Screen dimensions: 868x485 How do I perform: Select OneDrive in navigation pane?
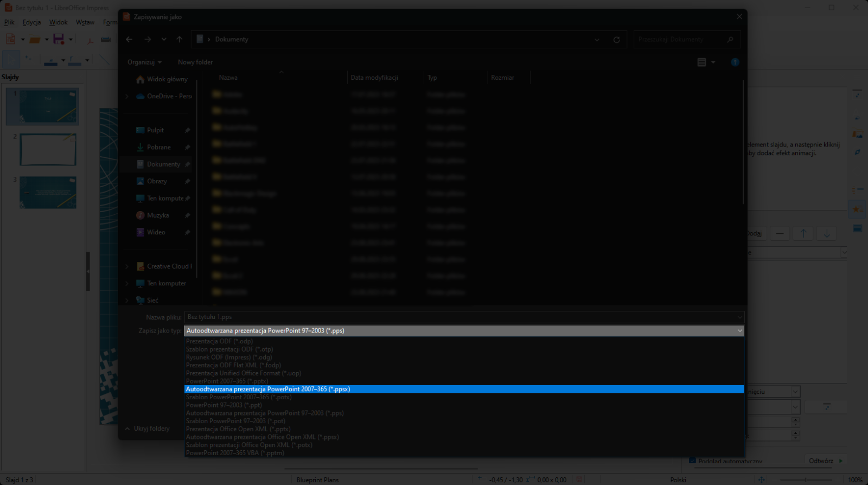pos(164,96)
